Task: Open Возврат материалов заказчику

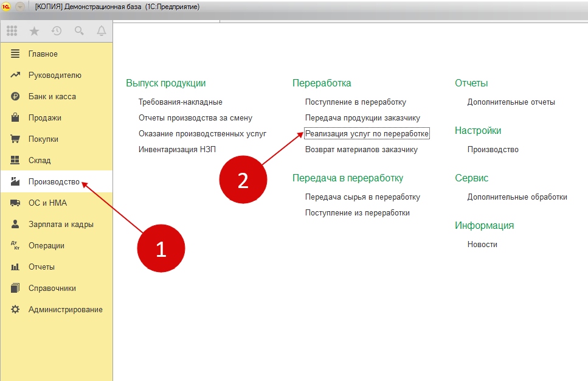Action: click(x=362, y=149)
